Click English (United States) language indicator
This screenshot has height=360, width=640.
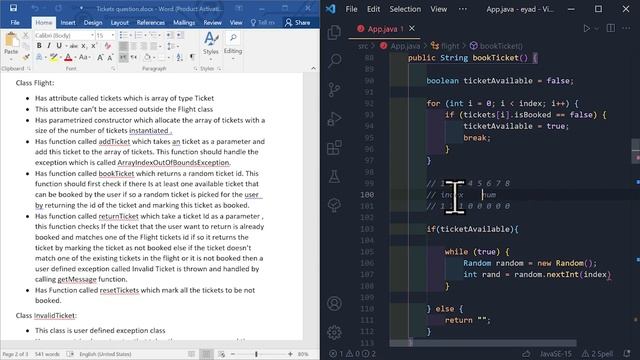click(x=105, y=354)
